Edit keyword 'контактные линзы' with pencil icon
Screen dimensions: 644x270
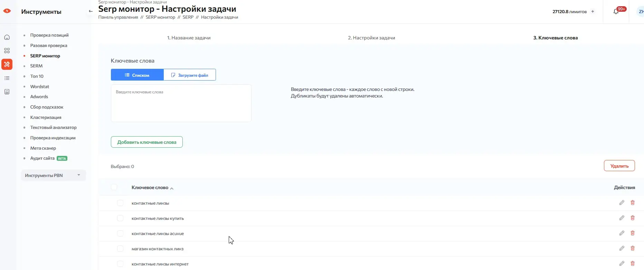point(622,203)
